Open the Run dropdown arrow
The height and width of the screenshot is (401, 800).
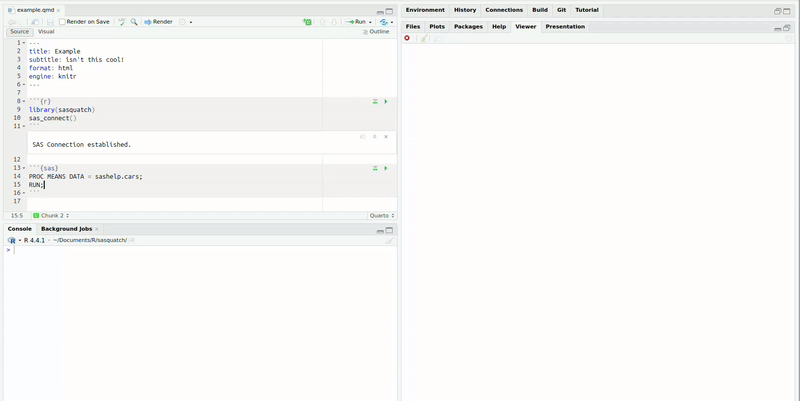370,21
